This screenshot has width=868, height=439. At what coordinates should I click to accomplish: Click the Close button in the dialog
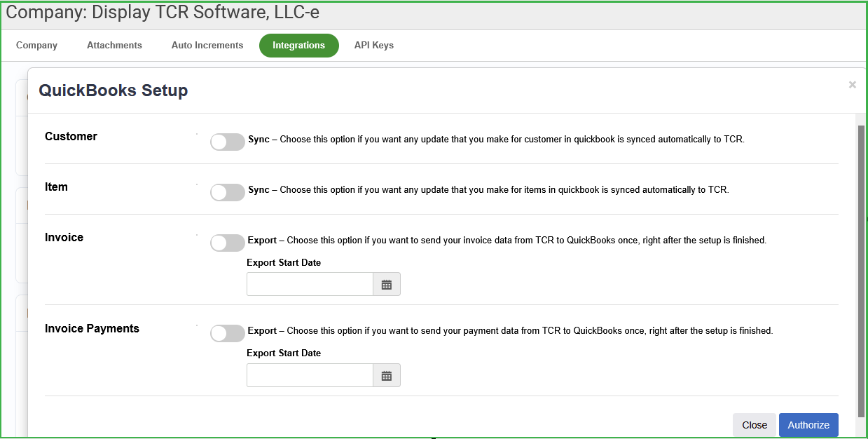pos(755,425)
